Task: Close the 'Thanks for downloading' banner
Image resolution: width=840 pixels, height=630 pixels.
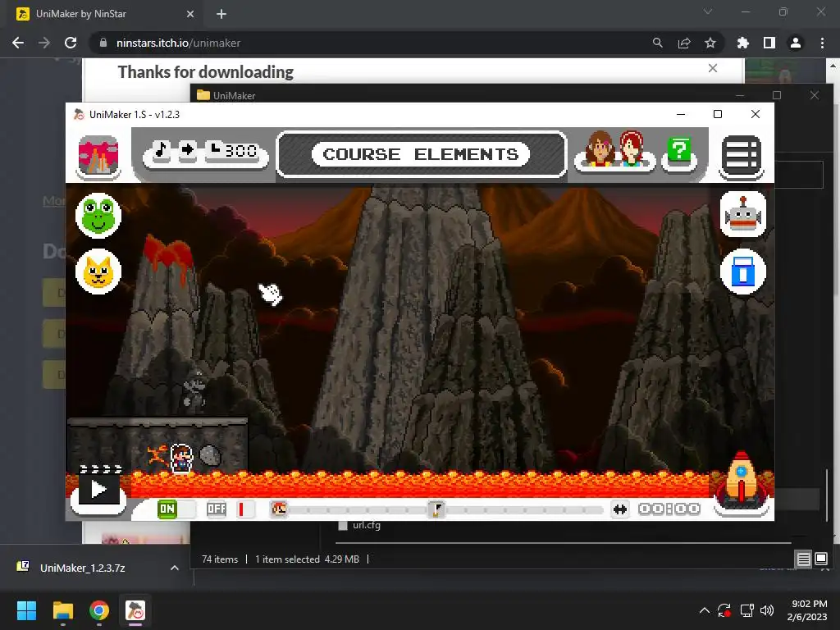Action: (x=713, y=68)
